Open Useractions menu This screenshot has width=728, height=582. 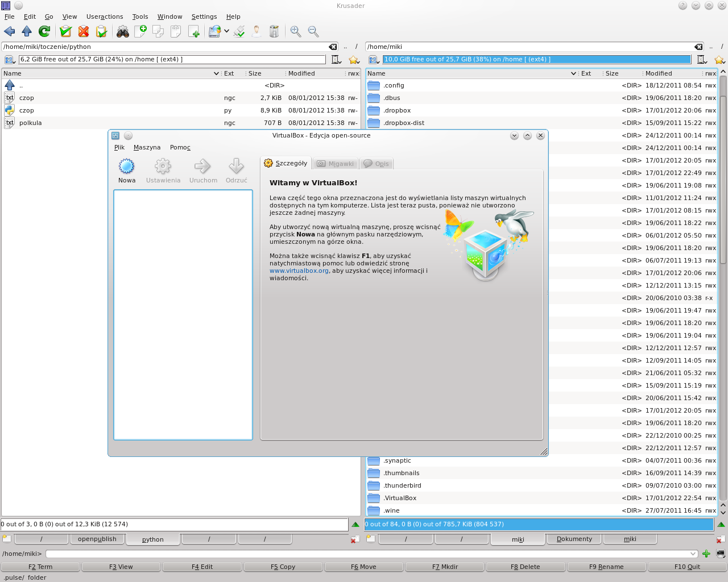click(105, 16)
